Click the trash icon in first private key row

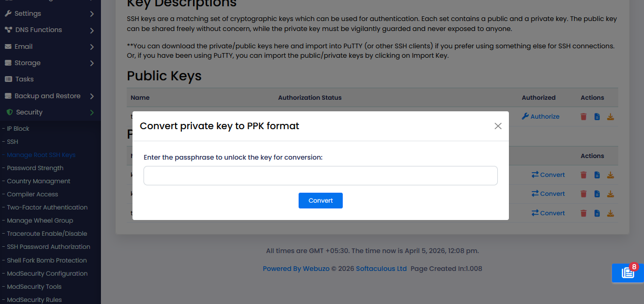pyautogui.click(x=584, y=175)
